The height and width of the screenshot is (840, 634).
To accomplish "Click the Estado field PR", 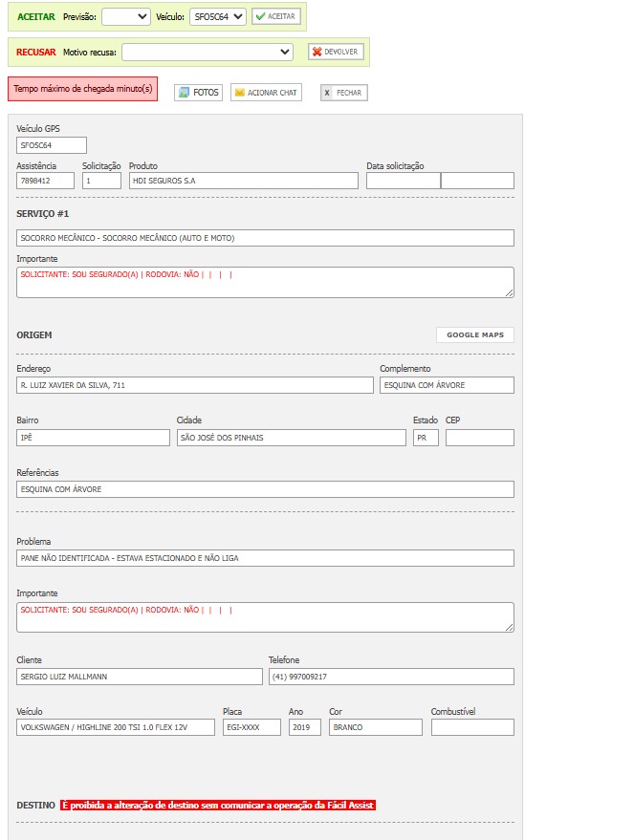I will pyautogui.click(x=426, y=438).
